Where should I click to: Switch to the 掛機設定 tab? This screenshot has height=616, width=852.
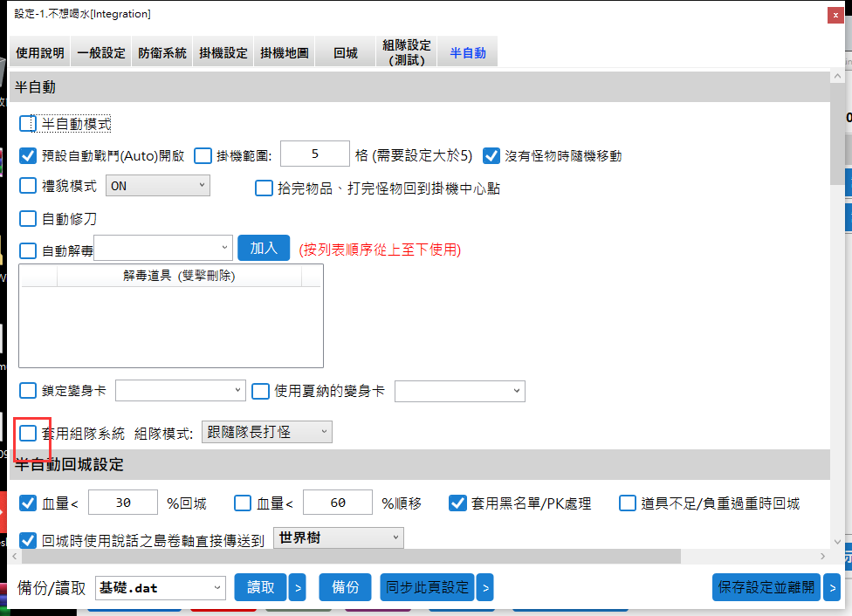pos(223,52)
